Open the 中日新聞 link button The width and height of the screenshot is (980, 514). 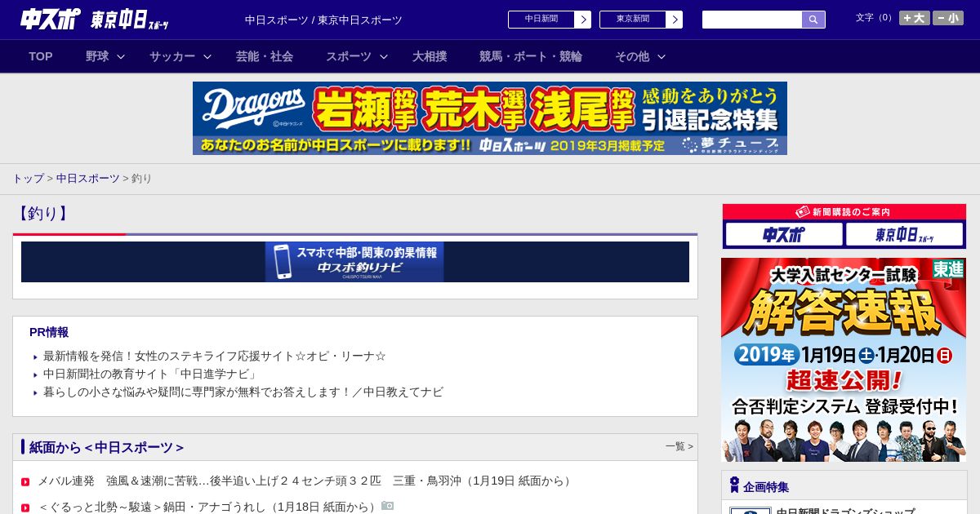[541, 20]
